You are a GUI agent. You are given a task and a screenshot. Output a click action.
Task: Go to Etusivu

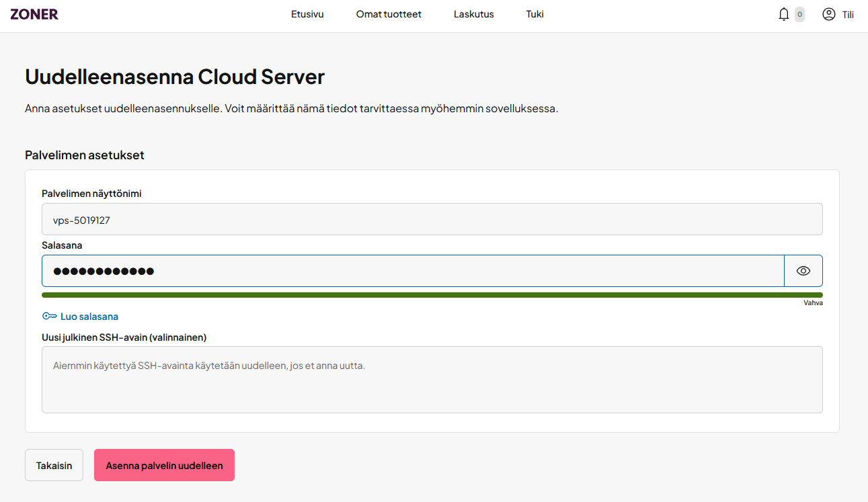point(307,14)
